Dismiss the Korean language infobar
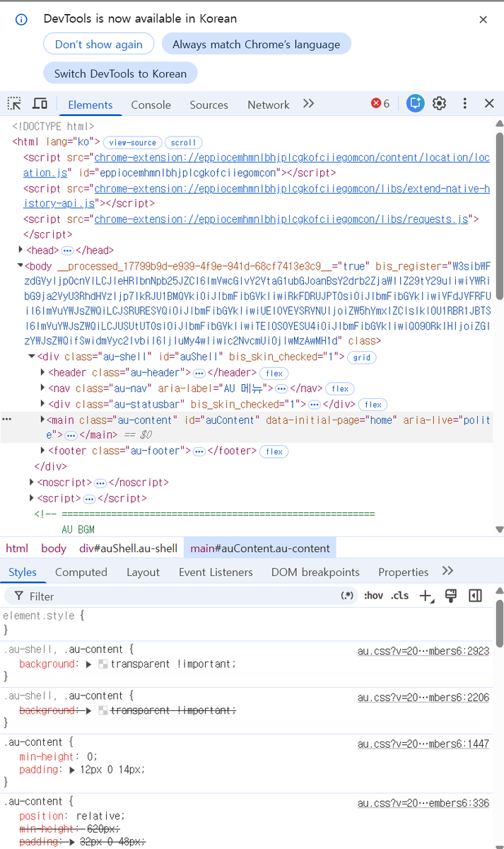The image size is (504, 849). pyautogui.click(x=484, y=20)
